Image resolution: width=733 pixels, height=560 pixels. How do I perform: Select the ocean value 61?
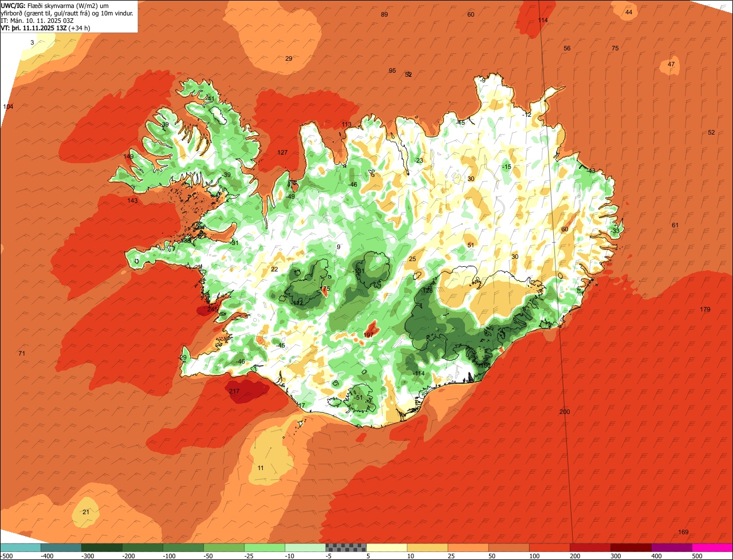(675, 225)
